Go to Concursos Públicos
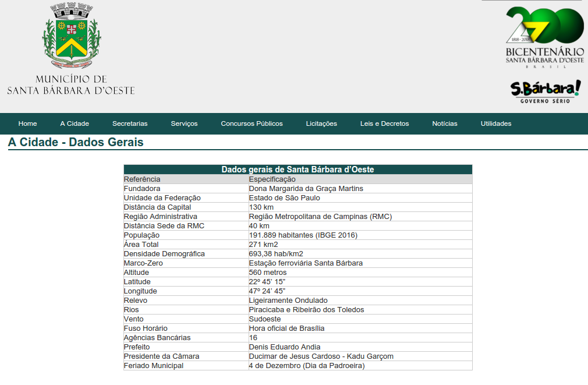The image size is (588, 385). [252, 123]
